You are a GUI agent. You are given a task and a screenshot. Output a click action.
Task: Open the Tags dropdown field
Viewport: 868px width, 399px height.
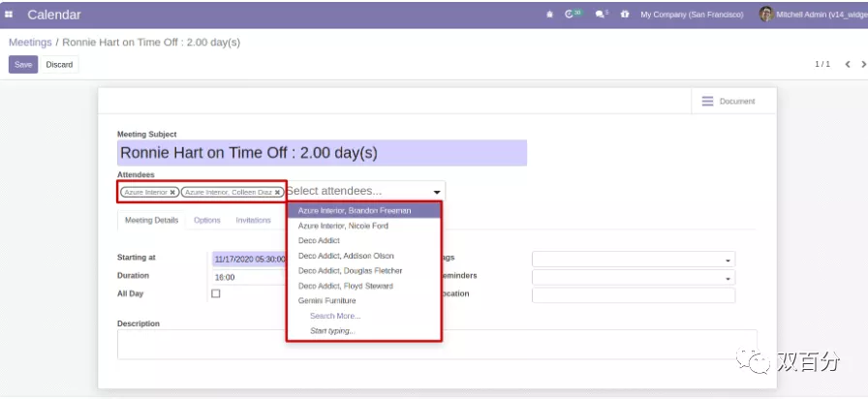pos(634,259)
